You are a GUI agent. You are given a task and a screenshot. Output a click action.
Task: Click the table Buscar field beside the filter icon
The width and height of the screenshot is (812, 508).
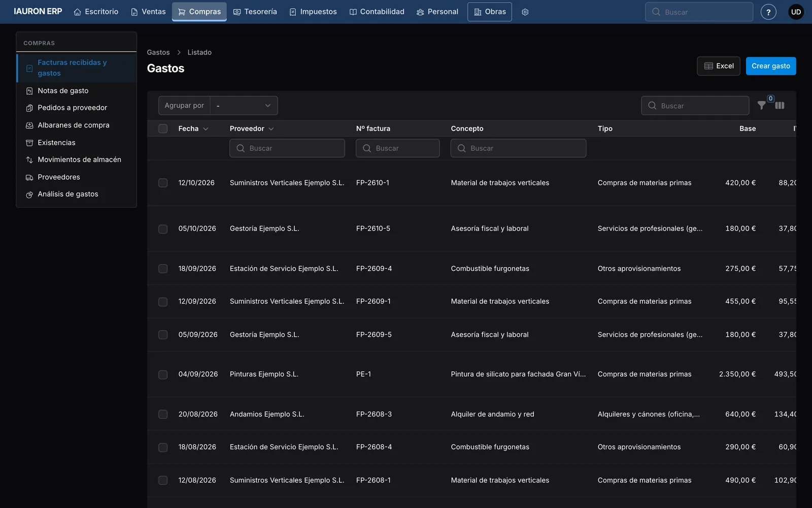coord(695,106)
